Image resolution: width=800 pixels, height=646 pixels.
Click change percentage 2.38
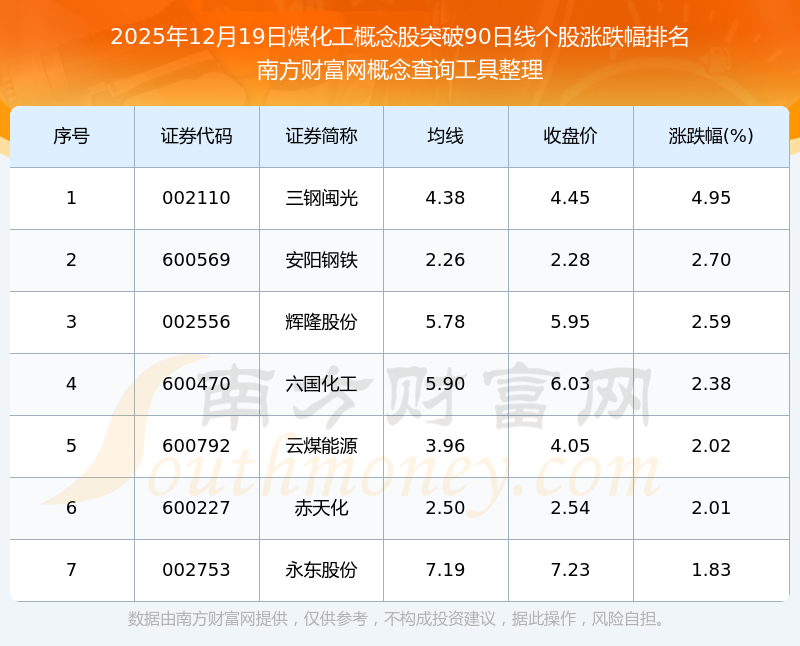click(711, 384)
